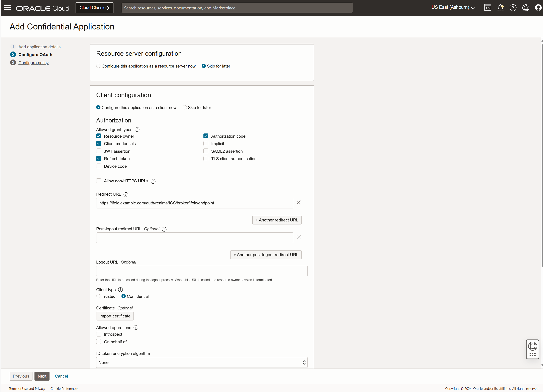Show info for Allow non-HTTPS URLs

point(153,181)
